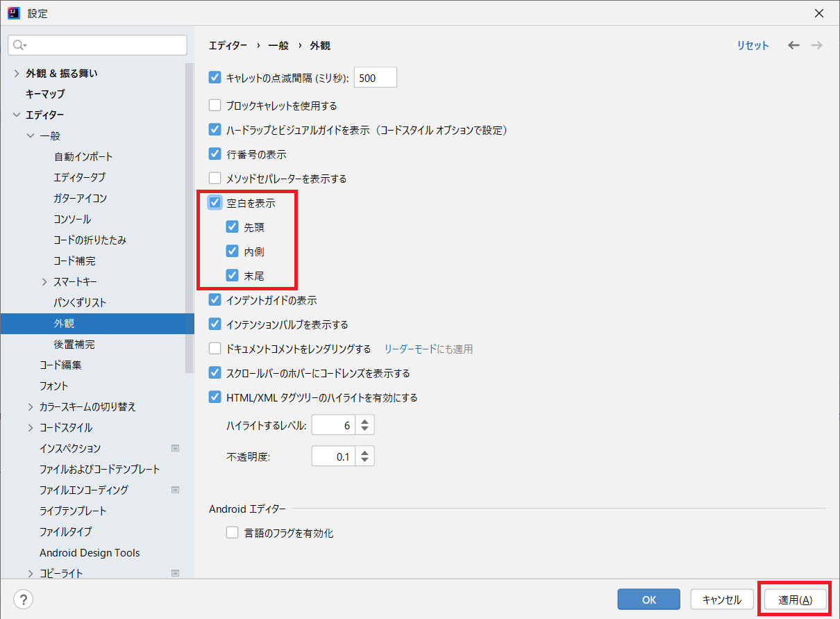Click ハイライトするレベル spinner arrows
Screen dimensions: 840x619
(x=365, y=425)
